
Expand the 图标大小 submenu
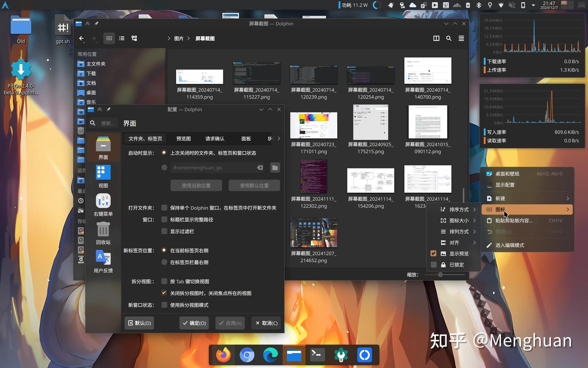click(459, 220)
